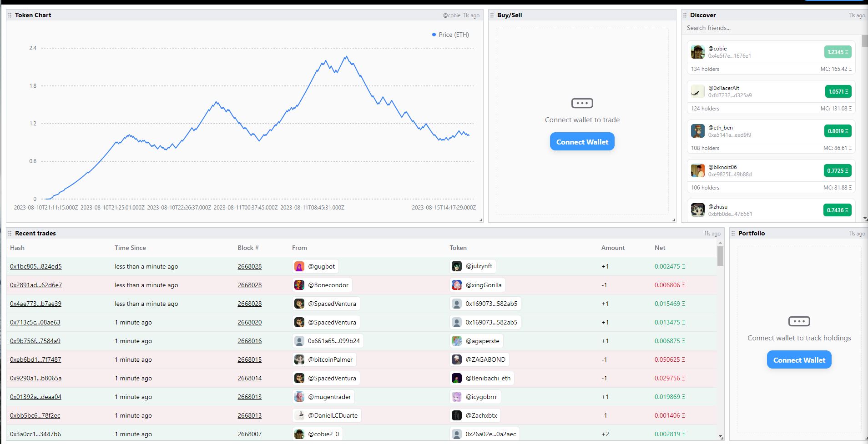Viewport: 868px width, 444px height.
Task: Click the wallet placeholder icon in Buy/Sell
Action: point(582,103)
